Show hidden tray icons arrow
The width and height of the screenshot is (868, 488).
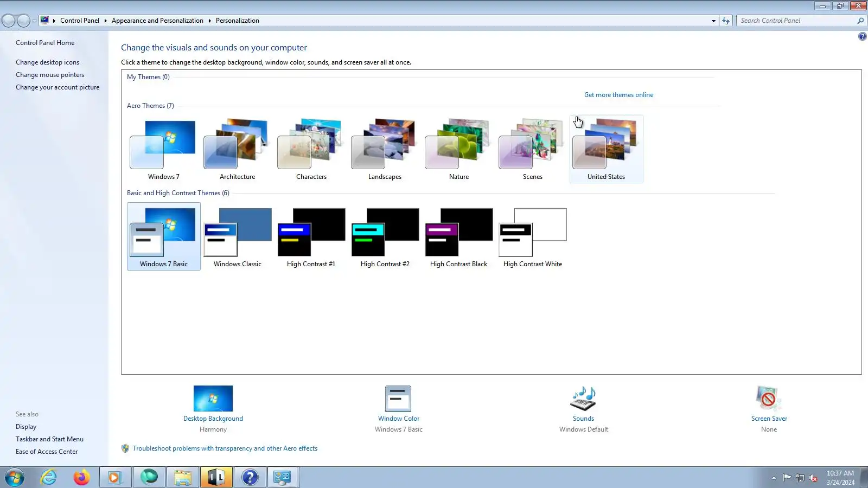tap(774, 478)
